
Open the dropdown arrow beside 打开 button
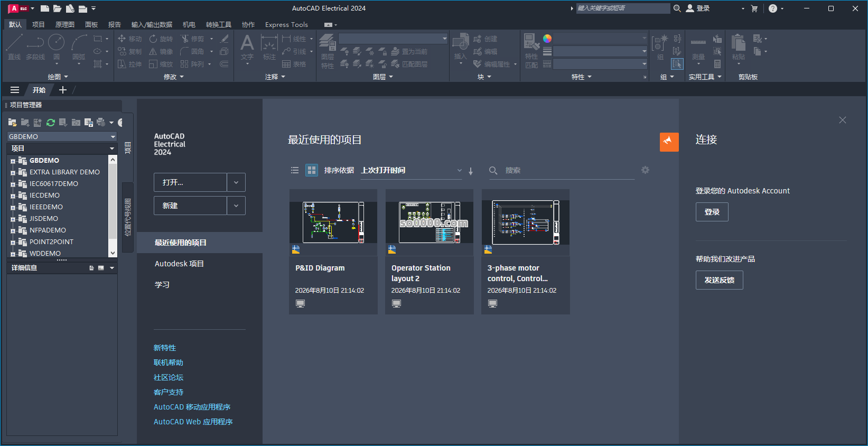[x=236, y=182]
